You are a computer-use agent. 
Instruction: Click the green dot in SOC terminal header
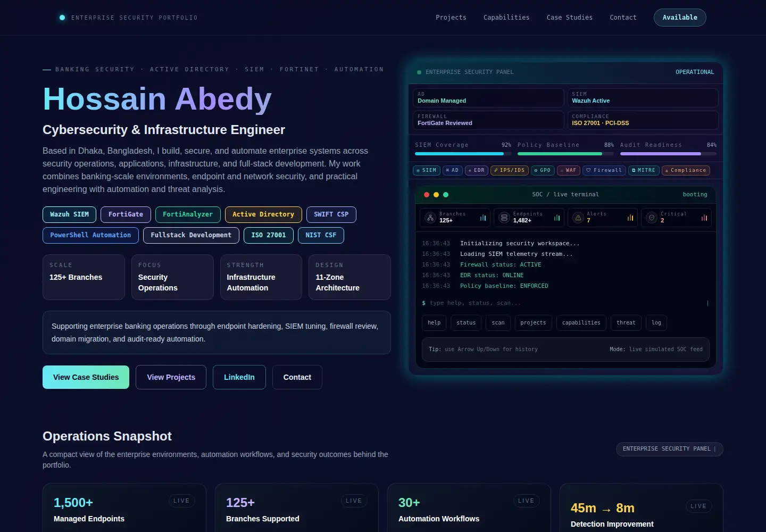[x=446, y=195]
